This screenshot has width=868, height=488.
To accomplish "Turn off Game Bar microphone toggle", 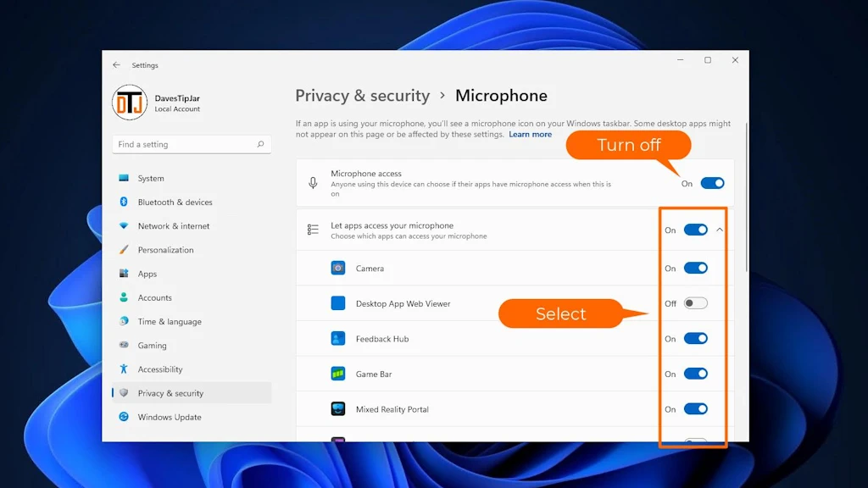I will point(695,374).
